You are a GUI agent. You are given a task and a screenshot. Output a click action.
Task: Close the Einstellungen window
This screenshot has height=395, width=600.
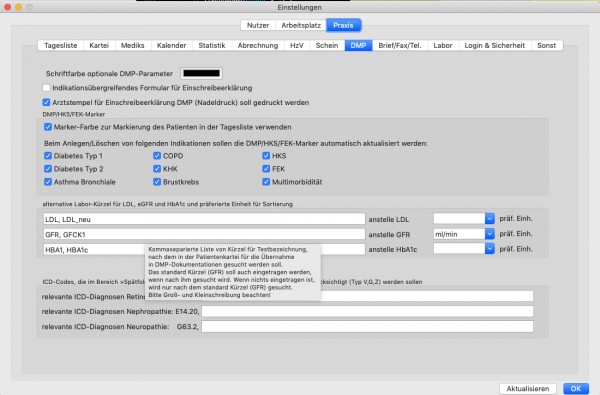[7, 7]
